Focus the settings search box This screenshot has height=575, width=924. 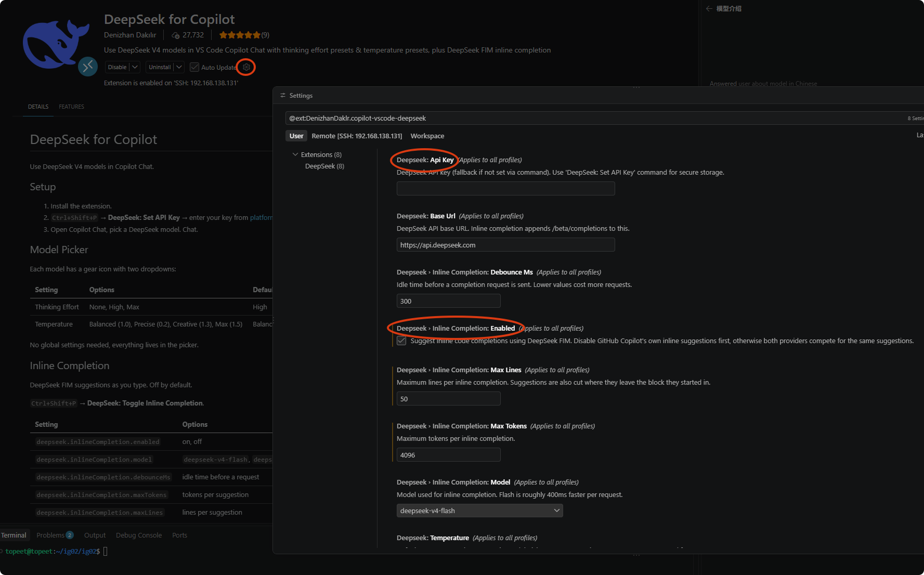(x=598, y=118)
